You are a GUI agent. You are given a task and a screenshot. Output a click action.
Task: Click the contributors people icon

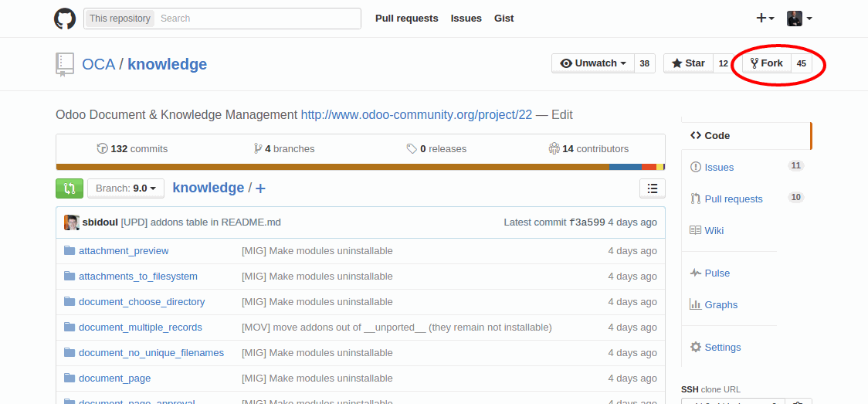point(554,148)
